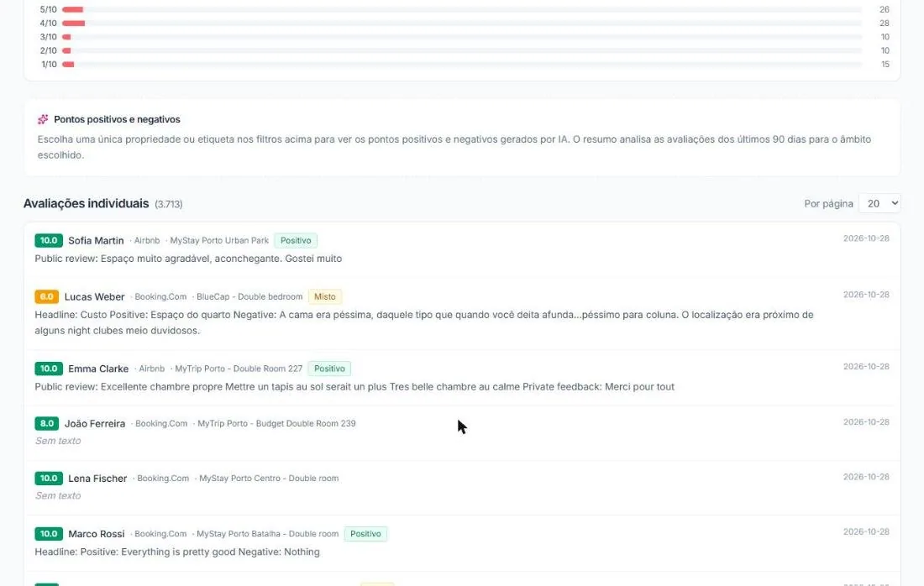
Task: Click the 3/10 rating label
Action: (x=49, y=36)
